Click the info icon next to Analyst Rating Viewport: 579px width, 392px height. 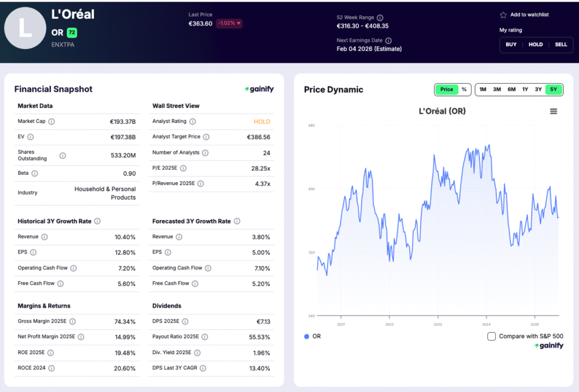click(x=192, y=122)
